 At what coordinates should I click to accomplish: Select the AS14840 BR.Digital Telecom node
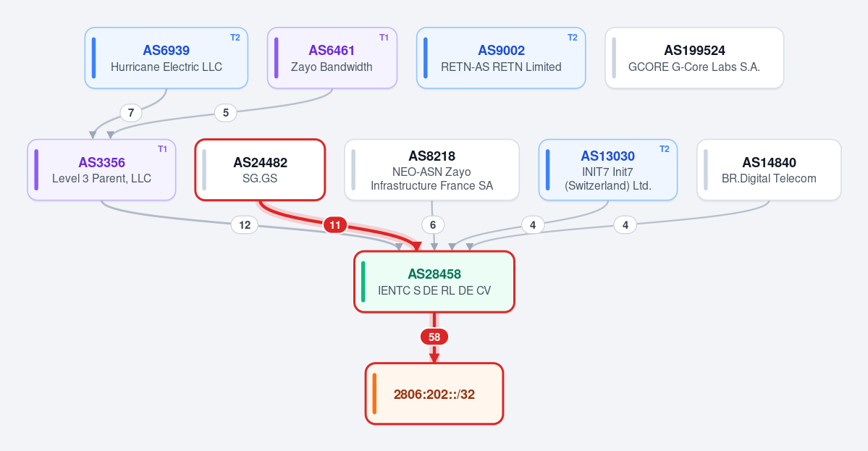[x=769, y=170]
